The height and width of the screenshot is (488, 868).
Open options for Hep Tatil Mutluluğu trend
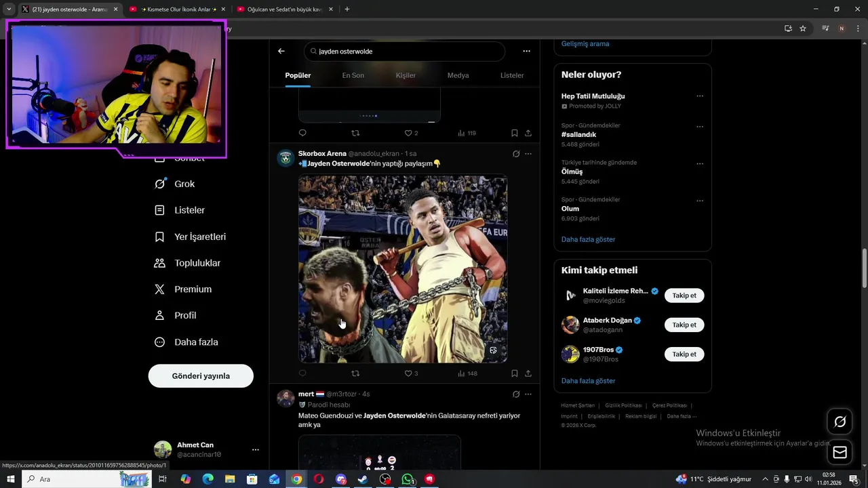point(700,96)
